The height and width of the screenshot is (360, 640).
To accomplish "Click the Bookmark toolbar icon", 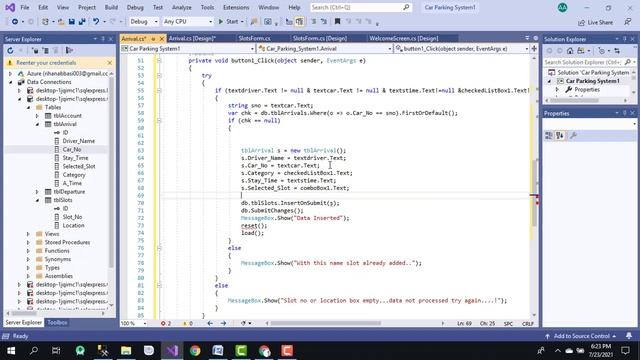I will [x=338, y=22].
